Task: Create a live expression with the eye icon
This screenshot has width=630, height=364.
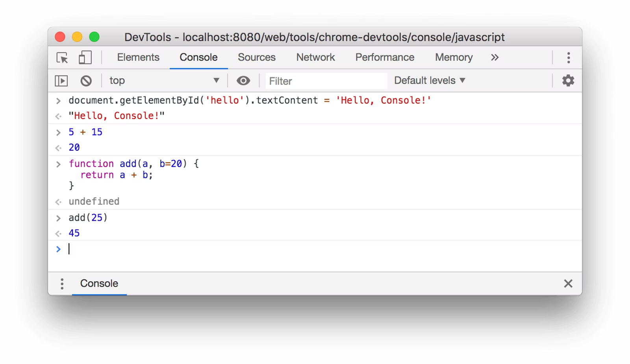Action: 243,81
